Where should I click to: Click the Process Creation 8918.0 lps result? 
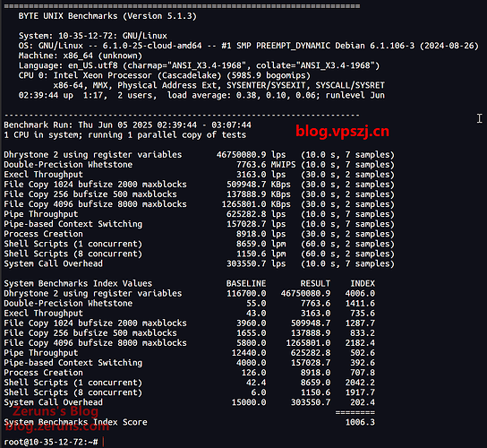click(261, 234)
